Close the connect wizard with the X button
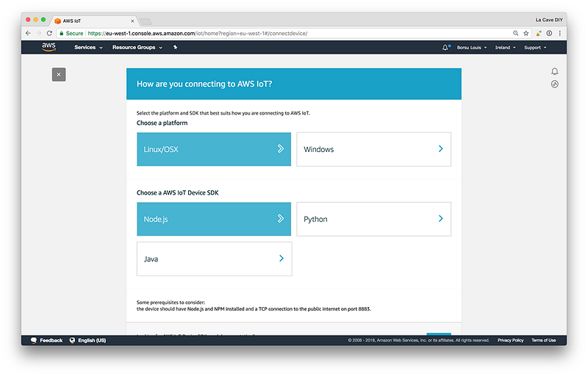This screenshot has height=376, width=588. pos(59,74)
